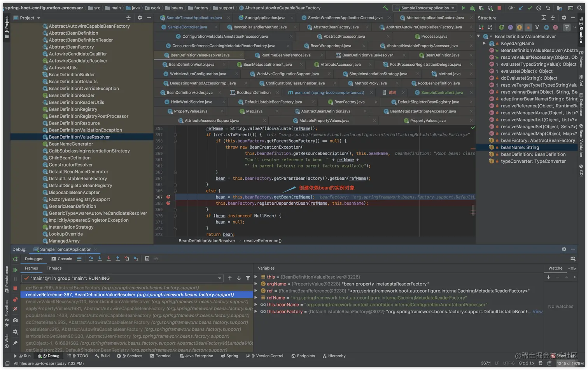Switch to DefaultListableBeanFactory.java editor tab
The image size is (588, 370).
(x=273, y=102)
